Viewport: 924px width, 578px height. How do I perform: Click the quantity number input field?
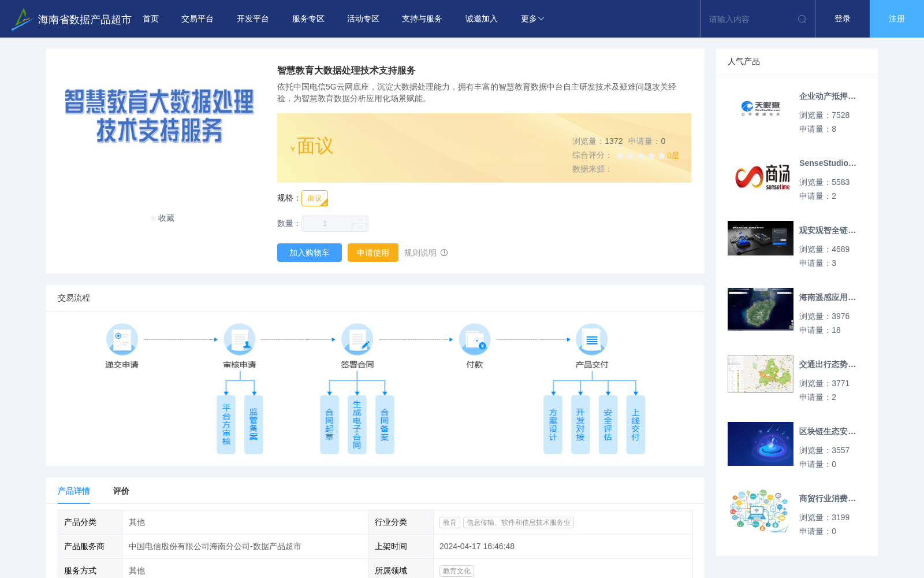coord(327,224)
